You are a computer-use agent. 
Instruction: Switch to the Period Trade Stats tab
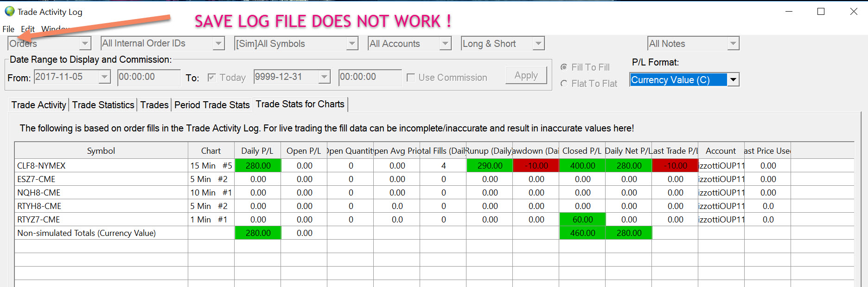tap(212, 105)
